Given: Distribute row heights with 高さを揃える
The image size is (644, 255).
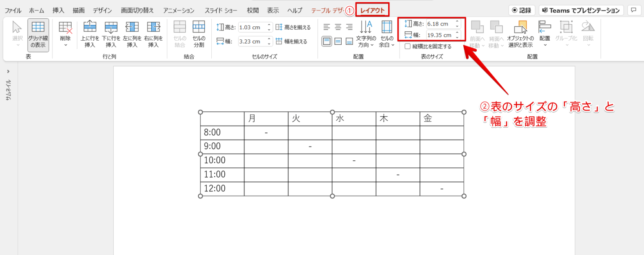Looking at the screenshot, I should 293,27.
